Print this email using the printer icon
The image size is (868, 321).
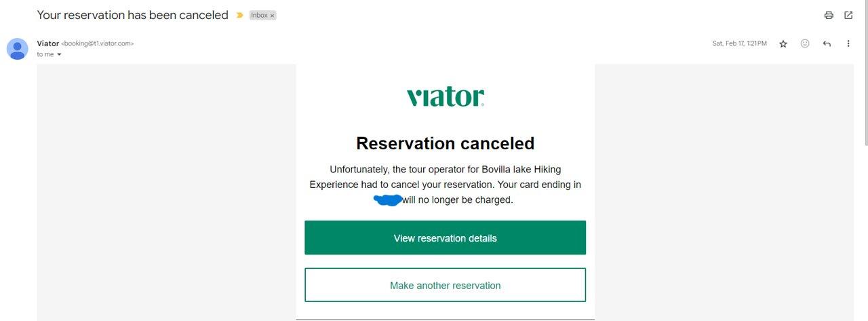click(x=828, y=15)
